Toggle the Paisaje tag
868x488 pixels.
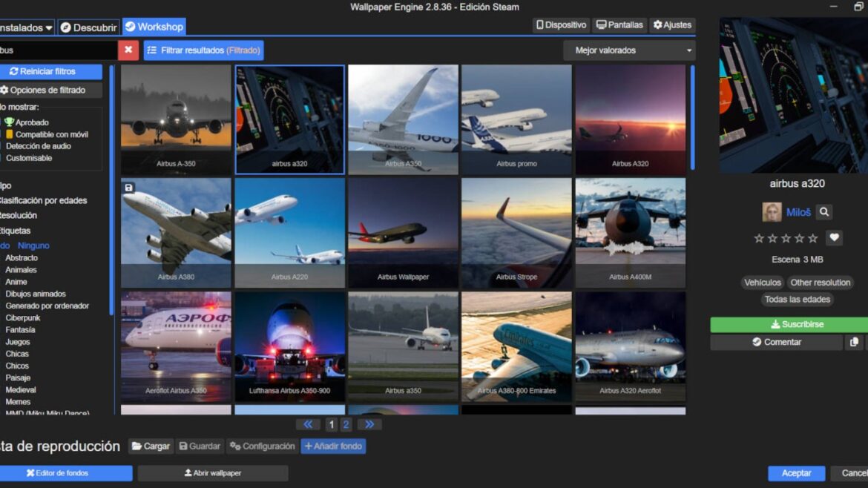[x=18, y=378]
